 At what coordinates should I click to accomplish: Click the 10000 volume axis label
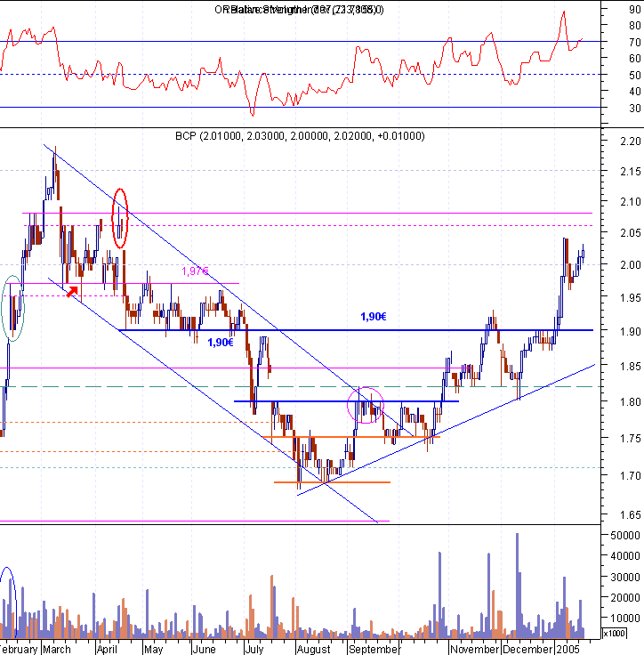pos(625,619)
